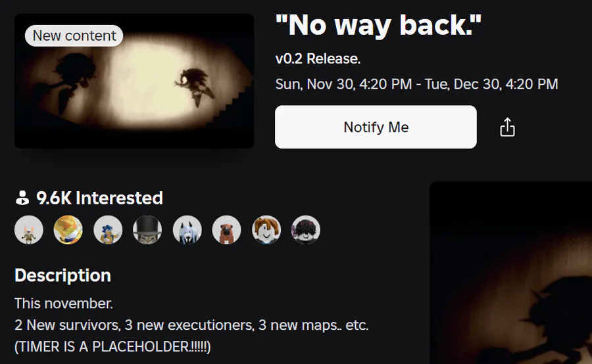Open the top hat cat avatar
The width and height of the screenshot is (592, 364).
point(147,230)
